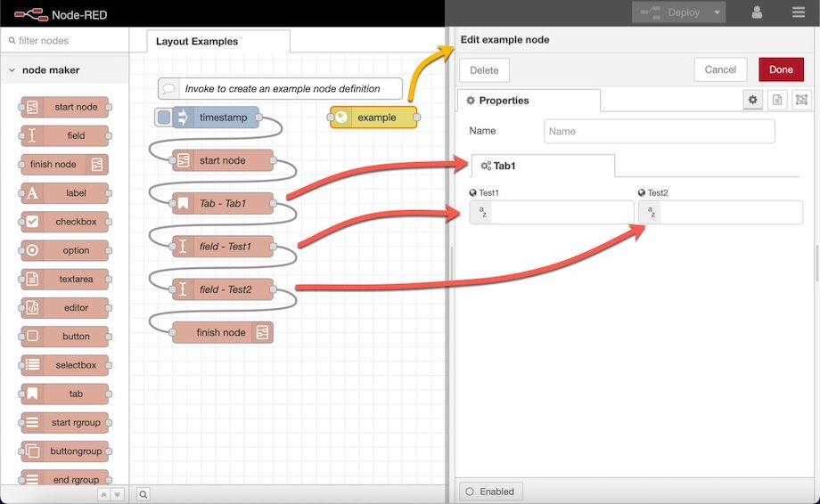Viewport: 820px width, 504px height.
Task: Select the selectbox palette node
Action: pyautogui.click(x=65, y=365)
